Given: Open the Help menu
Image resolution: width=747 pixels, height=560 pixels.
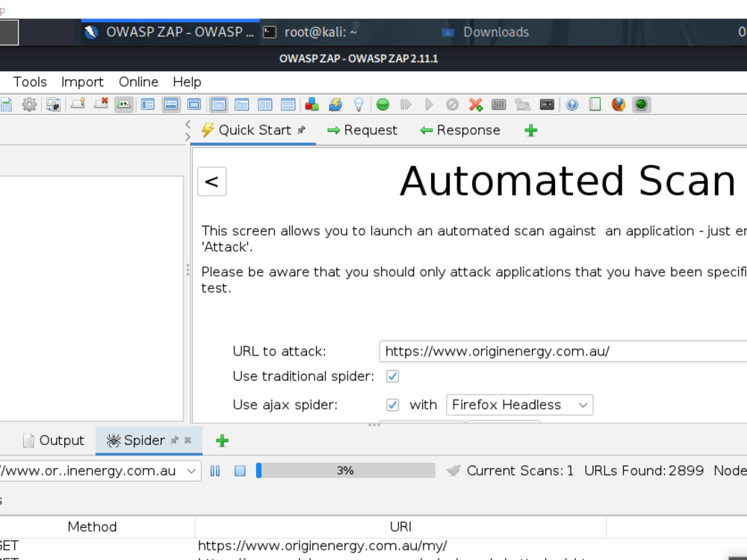Looking at the screenshot, I should click(187, 82).
